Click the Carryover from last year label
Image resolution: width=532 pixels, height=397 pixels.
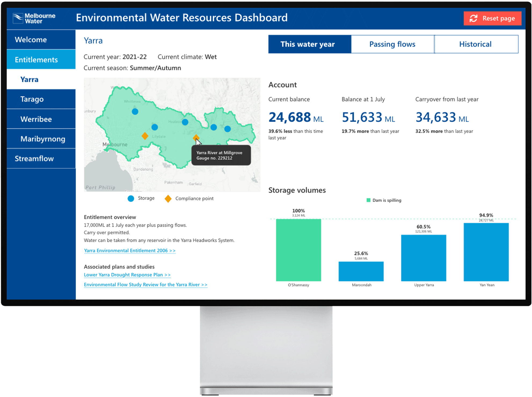[447, 99]
